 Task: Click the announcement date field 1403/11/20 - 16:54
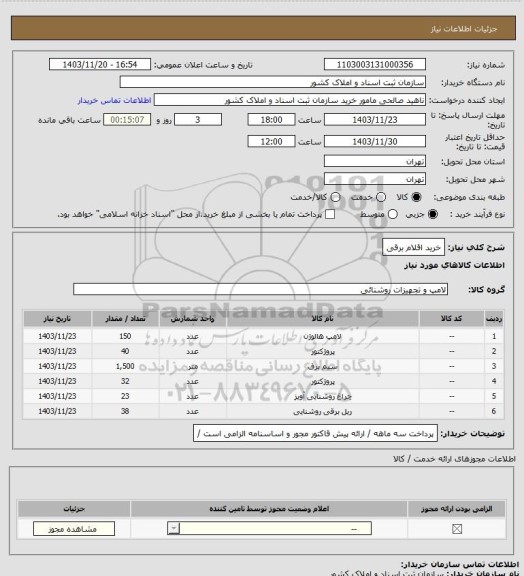pyautogui.click(x=100, y=64)
